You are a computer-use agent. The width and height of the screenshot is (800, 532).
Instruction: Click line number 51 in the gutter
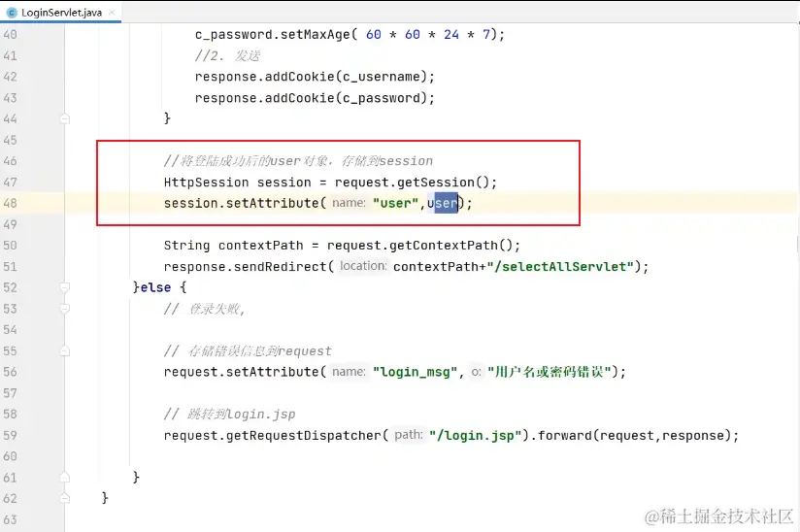pyautogui.click(x=11, y=266)
